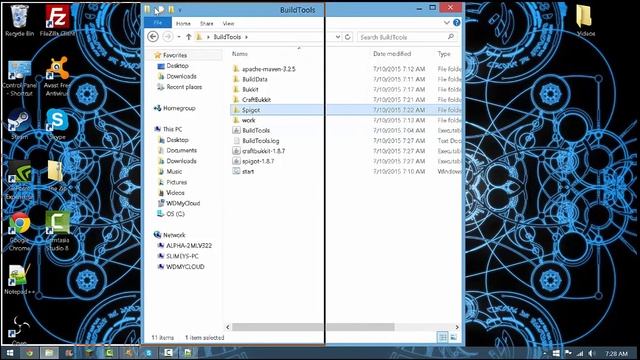Click right arrow of horizontal scrollbar

tap(457, 327)
